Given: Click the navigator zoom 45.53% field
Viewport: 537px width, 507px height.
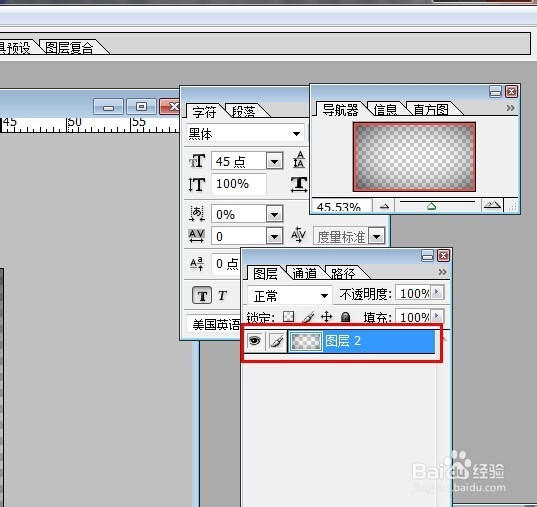Looking at the screenshot, I should pyautogui.click(x=341, y=207).
